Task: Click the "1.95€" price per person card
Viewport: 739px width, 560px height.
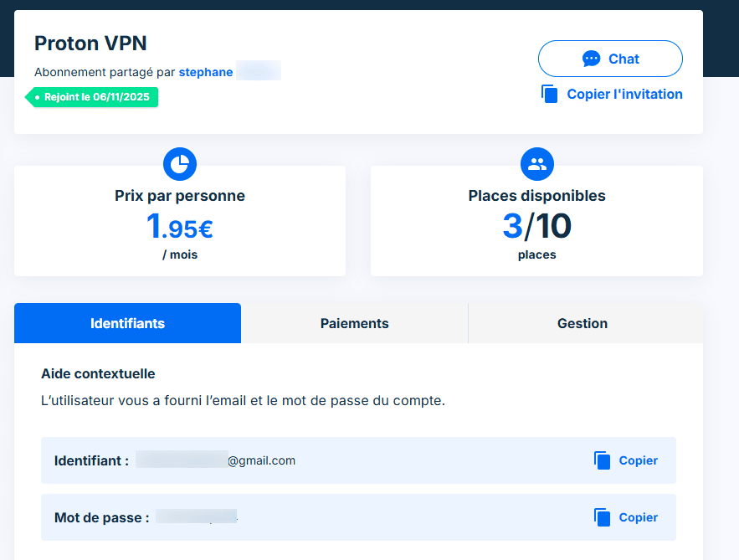Action: click(179, 227)
